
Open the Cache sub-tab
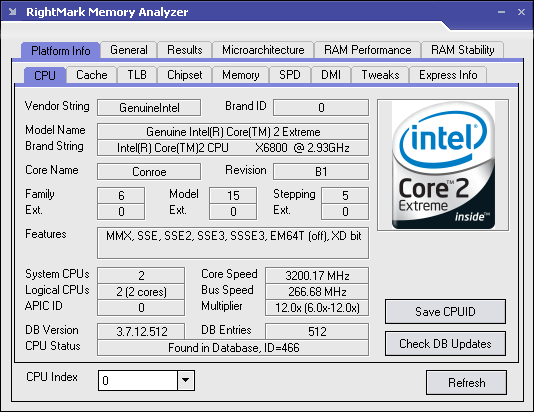tap(92, 75)
